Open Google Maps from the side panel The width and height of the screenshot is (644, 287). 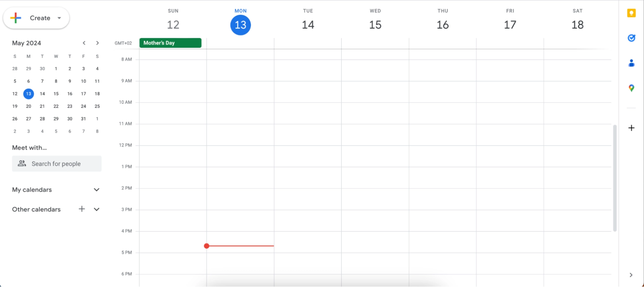click(631, 88)
